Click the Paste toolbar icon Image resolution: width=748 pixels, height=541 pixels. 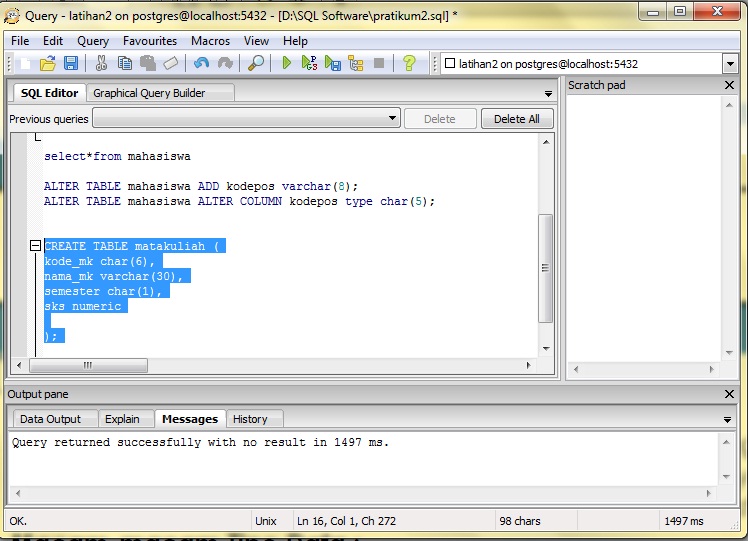click(x=148, y=63)
